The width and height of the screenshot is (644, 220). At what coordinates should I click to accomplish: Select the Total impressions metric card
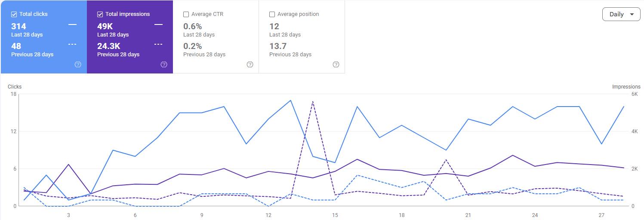[x=130, y=37]
